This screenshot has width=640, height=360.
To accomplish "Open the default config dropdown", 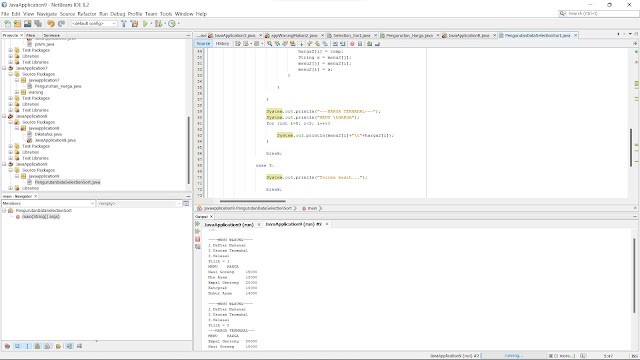I will tap(94, 24).
